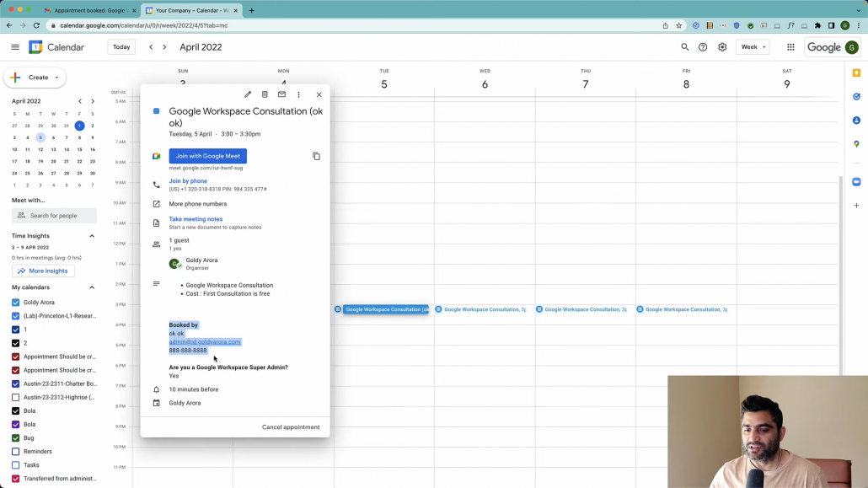Select April 1 in mini calendar
This screenshot has height=488, width=868.
point(79,126)
